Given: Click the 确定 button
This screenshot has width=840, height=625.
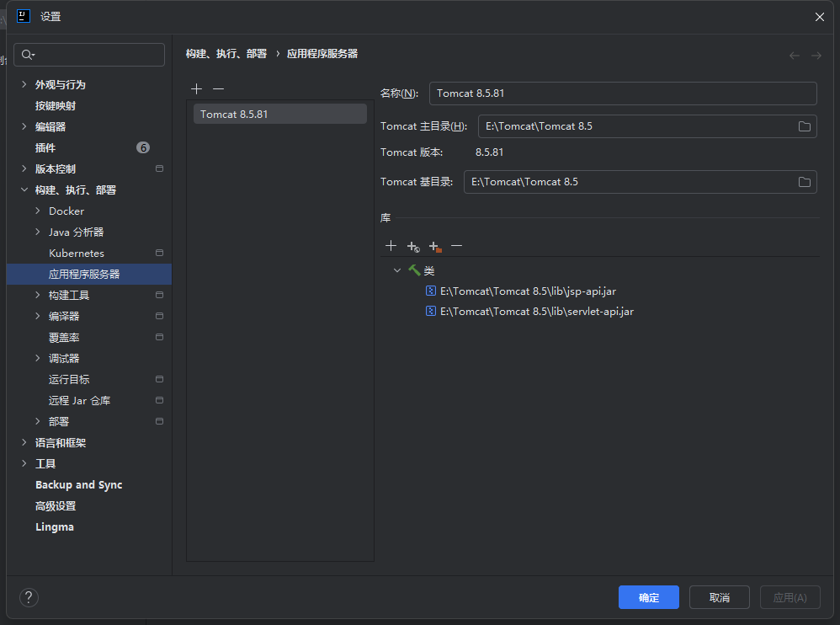Looking at the screenshot, I should pos(648,597).
